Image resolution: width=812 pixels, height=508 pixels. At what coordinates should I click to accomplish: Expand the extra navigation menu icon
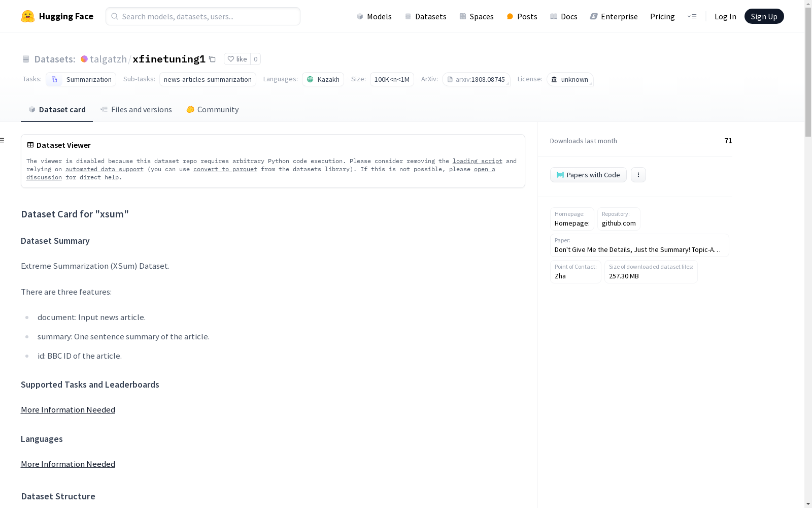[x=692, y=16]
